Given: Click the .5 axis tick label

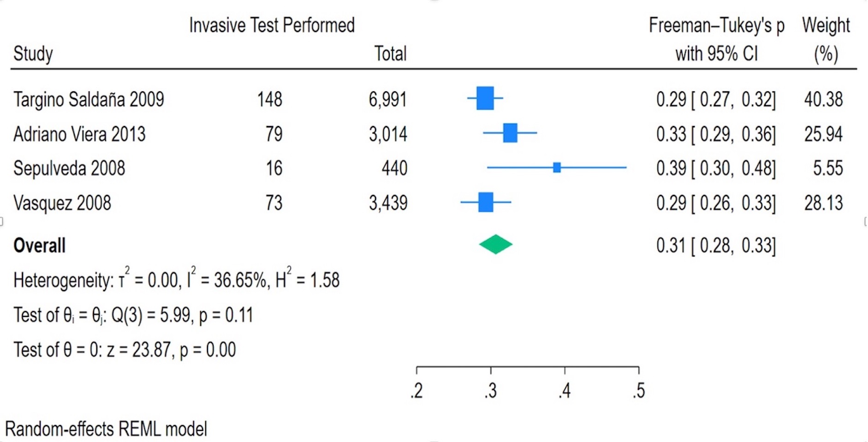Looking at the screenshot, I should (639, 391).
